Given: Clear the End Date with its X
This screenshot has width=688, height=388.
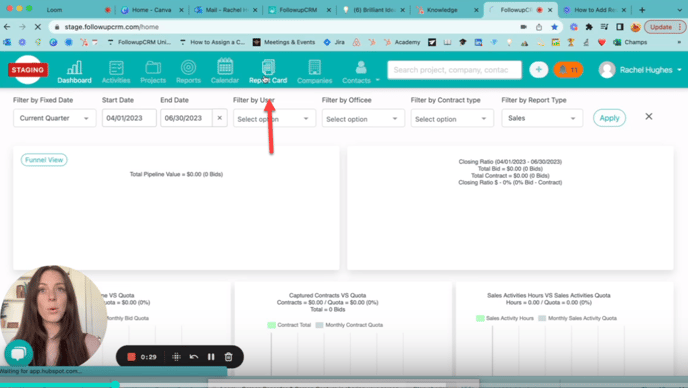Looking at the screenshot, I should 219,118.
